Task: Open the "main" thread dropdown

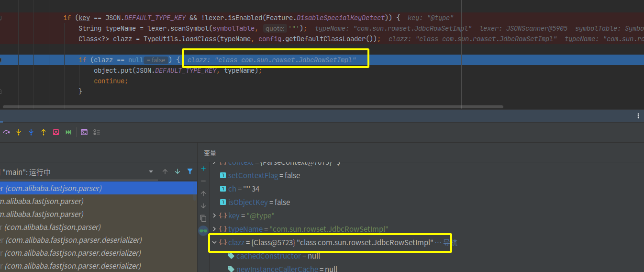Action: click(x=151, y=171)
